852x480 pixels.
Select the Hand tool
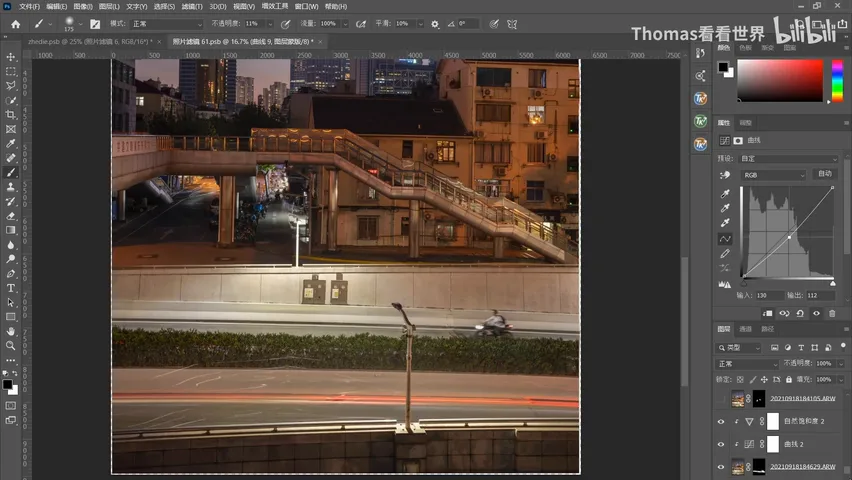pyautogui.click(x=10, y=331)
